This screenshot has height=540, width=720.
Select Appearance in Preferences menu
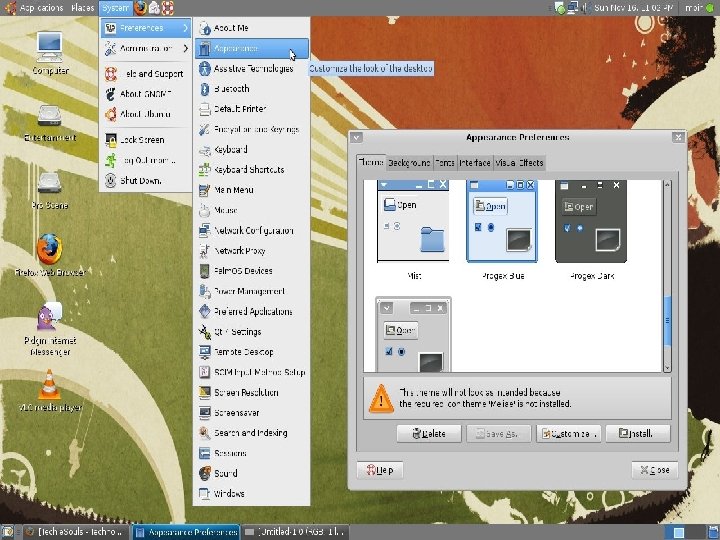pos(252,48)
